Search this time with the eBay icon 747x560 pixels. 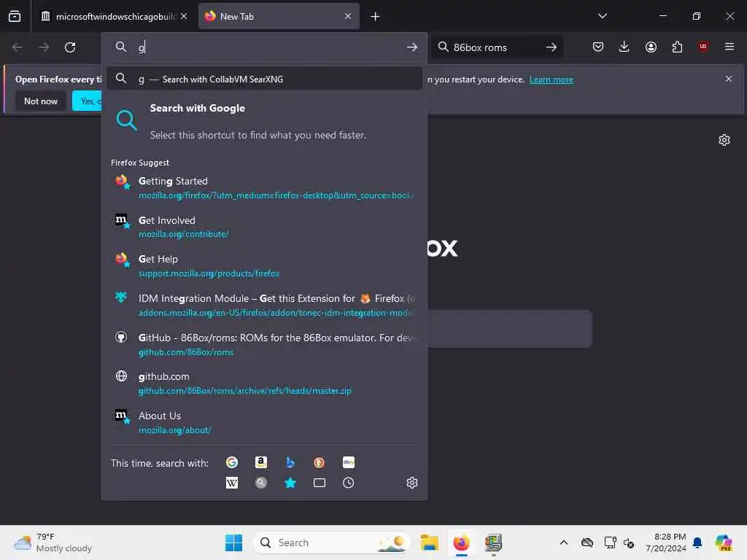pyautogui.click(x=348, y=462)
